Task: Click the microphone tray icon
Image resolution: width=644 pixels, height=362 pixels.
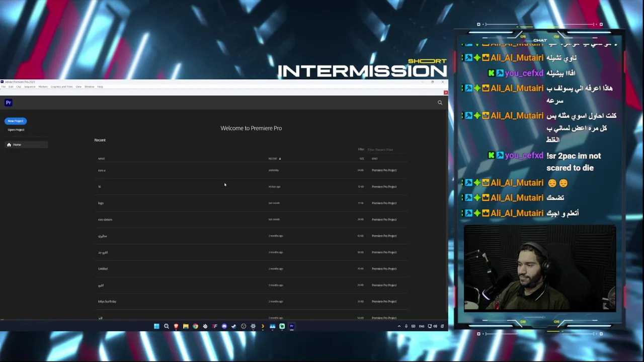Action: (x=406, y=326)
